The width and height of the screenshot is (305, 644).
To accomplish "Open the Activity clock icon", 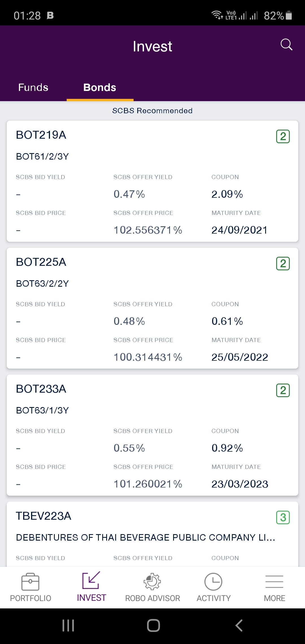I will click(213, 582).
